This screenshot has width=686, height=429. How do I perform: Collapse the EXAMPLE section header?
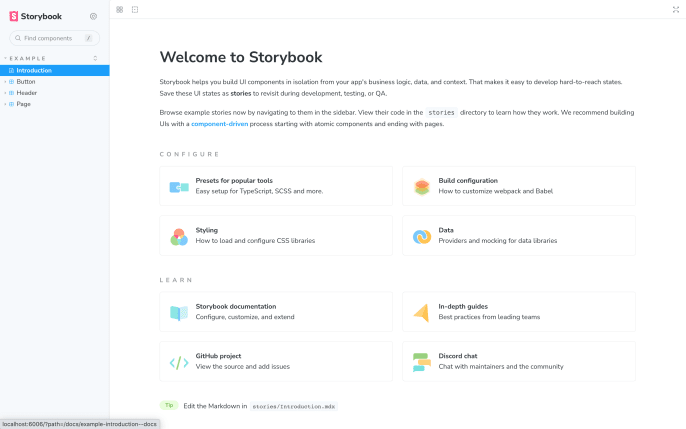pyautogui.click(x=27, y=58)
